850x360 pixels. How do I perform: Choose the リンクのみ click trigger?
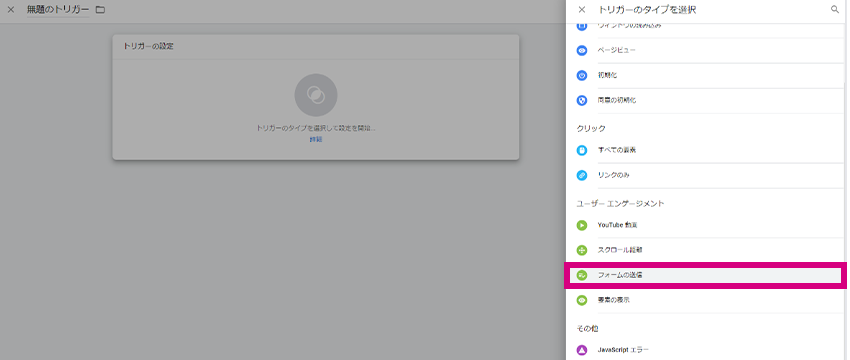point(706,175)
